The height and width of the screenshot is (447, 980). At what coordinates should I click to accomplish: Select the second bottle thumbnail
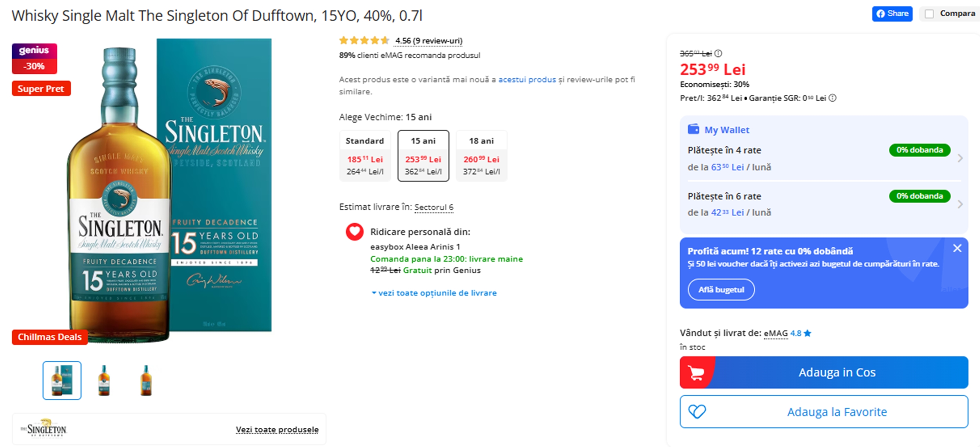pos(104,380)
